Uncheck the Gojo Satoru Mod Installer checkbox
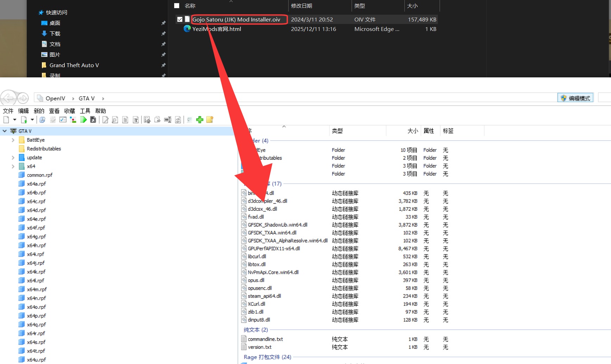This screenshot has height=364, width=611. [180, 20]
